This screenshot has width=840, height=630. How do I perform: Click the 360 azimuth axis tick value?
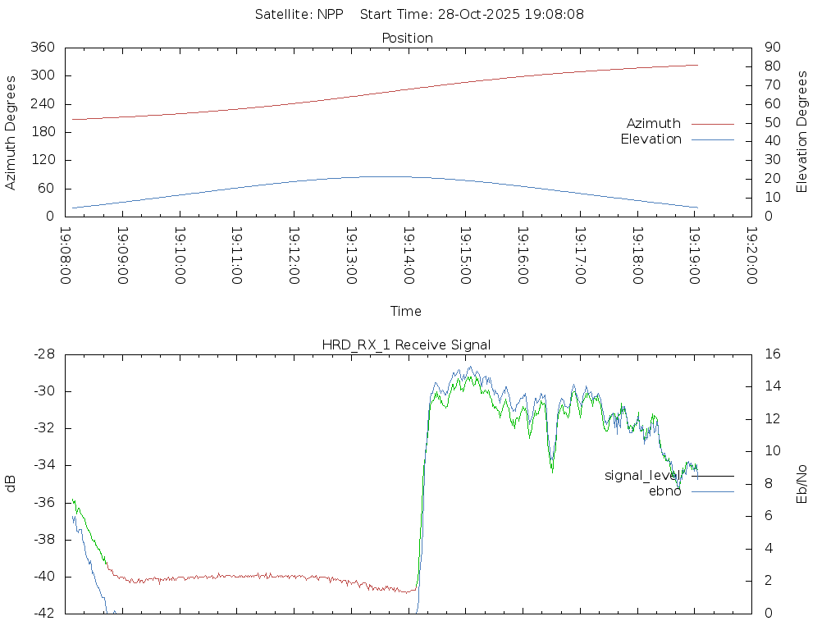coord(43,48)
